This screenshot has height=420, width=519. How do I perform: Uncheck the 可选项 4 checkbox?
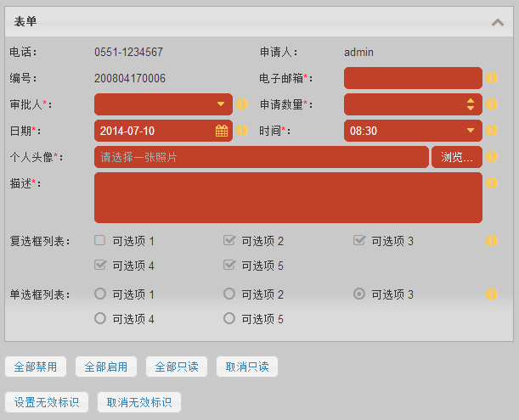coord(100,265)
